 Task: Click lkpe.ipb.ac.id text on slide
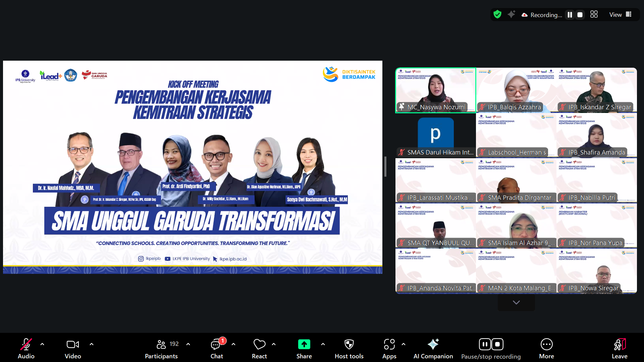coord(233,259)
